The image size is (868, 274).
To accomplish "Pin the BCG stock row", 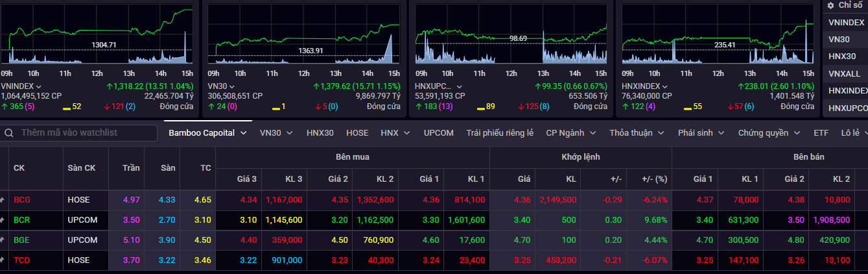I will tap(3, 200).
